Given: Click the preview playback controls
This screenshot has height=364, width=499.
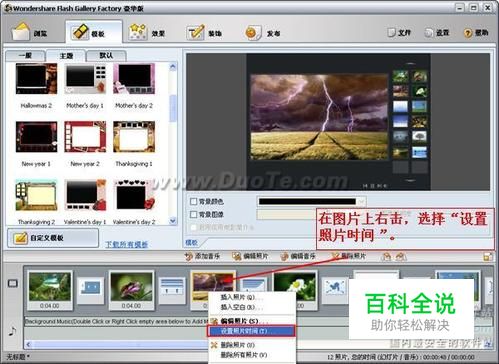Looking at the screenshot, I should pos(375,186).
